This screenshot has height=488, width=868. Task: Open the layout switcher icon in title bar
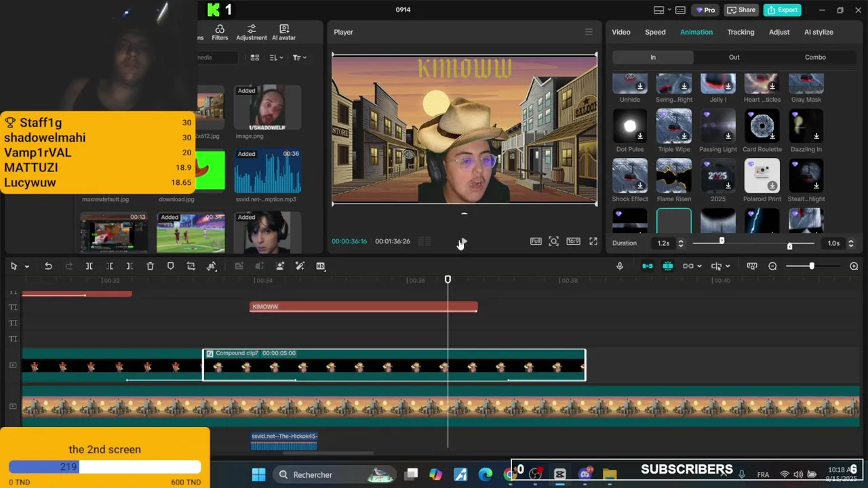coord(658,9)
